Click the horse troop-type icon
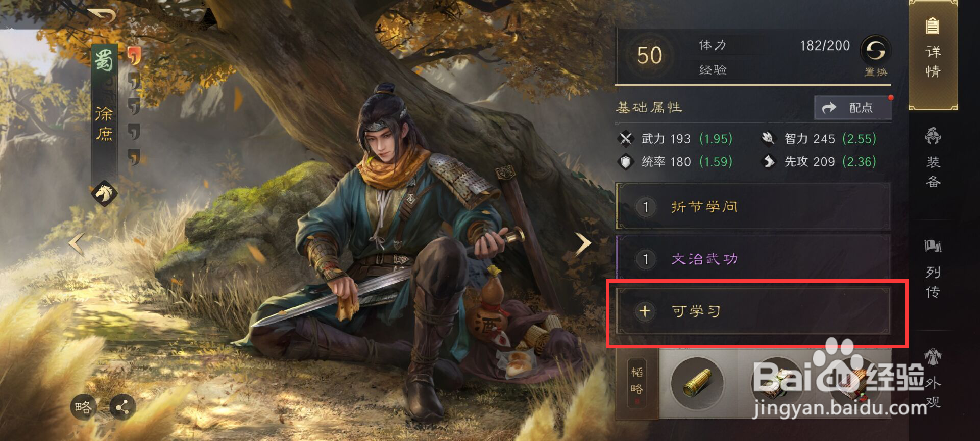This screenshot has width=980, height=441. (x=104, y=193)
